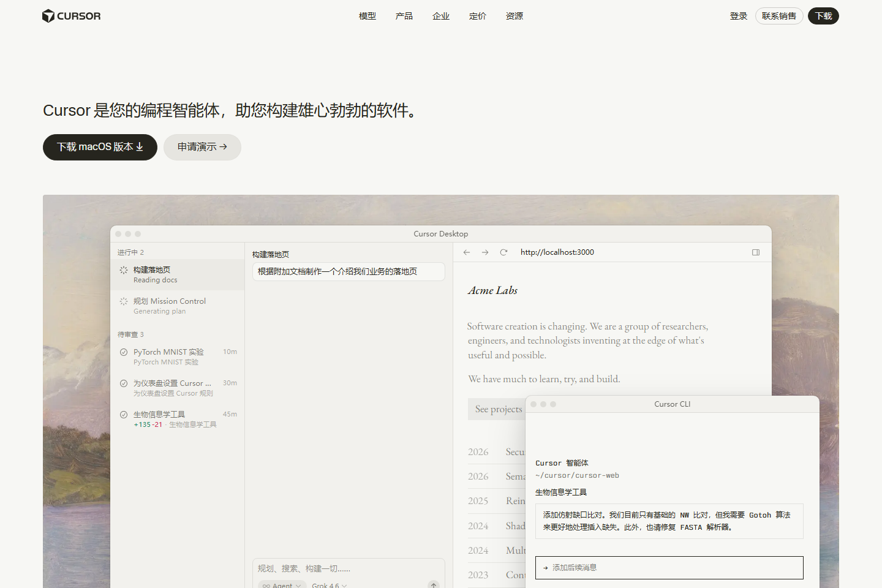The width and height of the screenshot is (882, 588).
Task: Click the check icon beside 为仪表盘设置 Cursor
Action: point(124,383)
